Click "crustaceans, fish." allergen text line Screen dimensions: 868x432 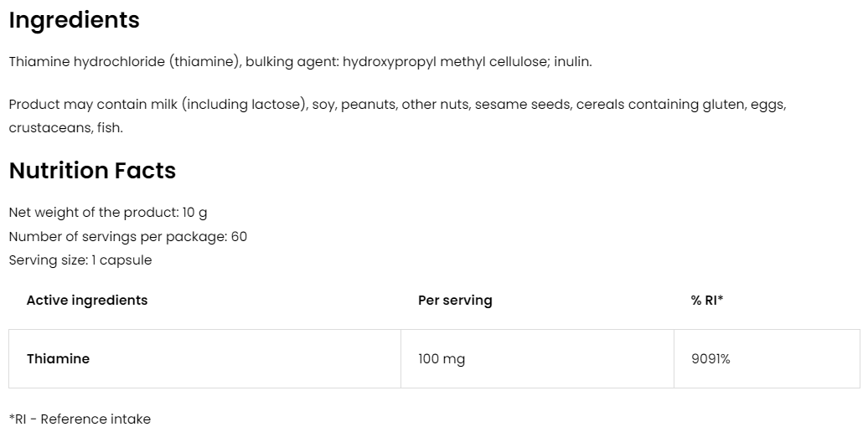pos(65,127)
